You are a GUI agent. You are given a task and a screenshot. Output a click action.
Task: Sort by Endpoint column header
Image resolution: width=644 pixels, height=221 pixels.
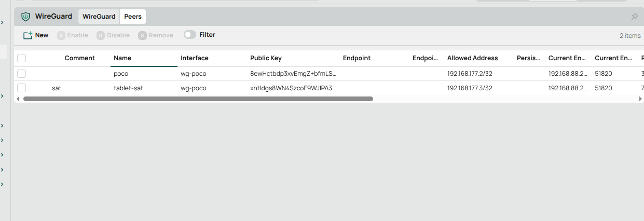pyautogui.click(x=357, y=58)
